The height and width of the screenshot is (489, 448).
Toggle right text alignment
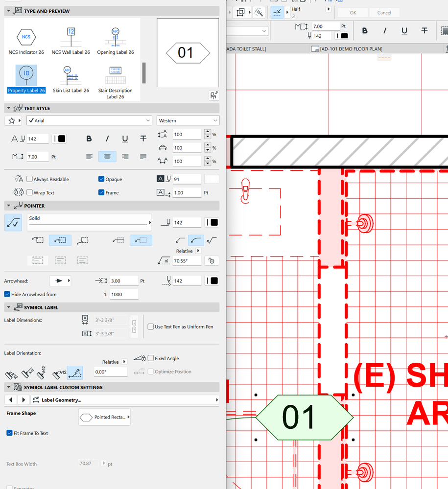(124, 156)
